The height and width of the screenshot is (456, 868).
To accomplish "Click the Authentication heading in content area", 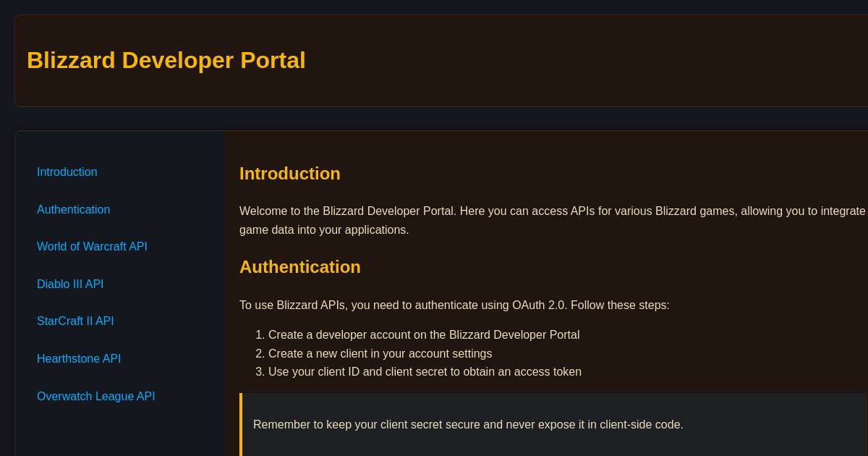I will pyautogui.click(x=299, y=267).
